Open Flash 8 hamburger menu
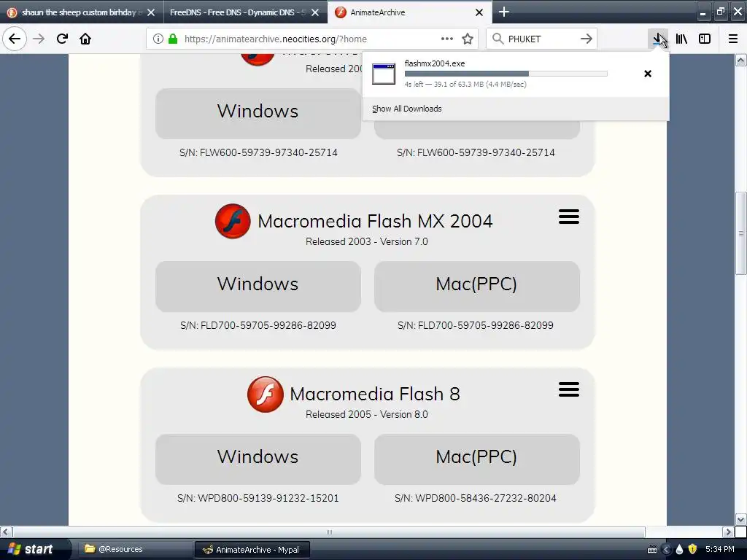The image size is (747, 560). coord(569,389)
